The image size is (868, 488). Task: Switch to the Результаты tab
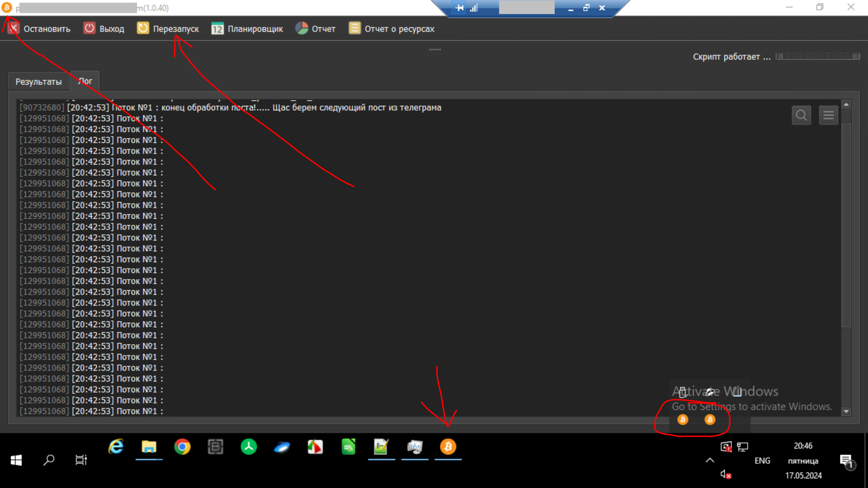pyautogui.click(x=38, y=82)
